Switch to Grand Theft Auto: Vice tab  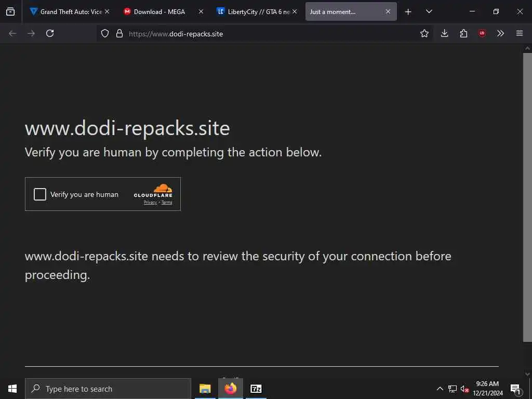[70, 11]
